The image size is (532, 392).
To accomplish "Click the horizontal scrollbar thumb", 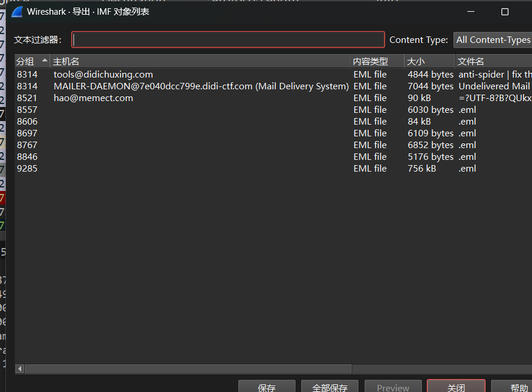I will pos(188,368).
